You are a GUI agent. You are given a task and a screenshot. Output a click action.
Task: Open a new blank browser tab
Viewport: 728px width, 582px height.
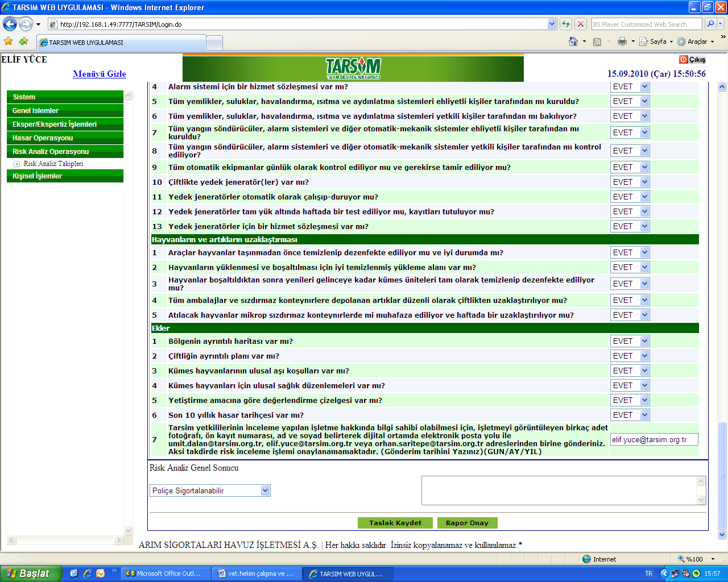(x=214, y=43)
